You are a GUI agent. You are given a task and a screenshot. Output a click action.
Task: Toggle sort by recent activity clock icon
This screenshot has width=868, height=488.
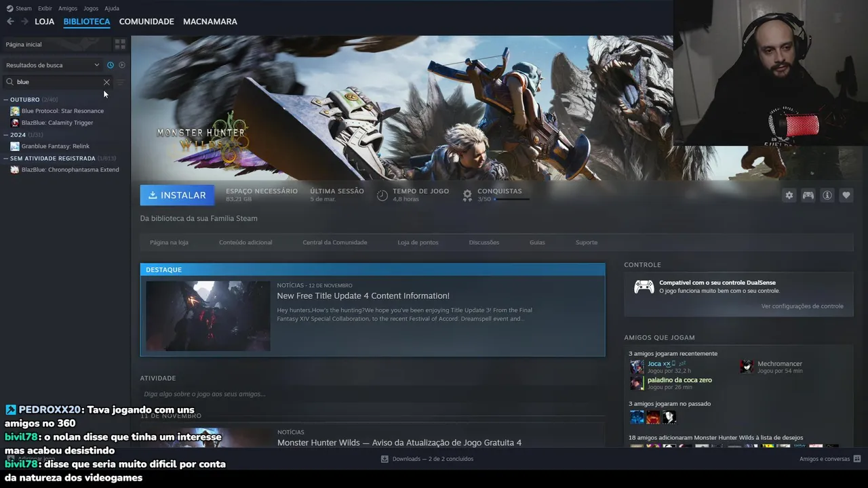pyautogui.click(x=111, y=65)
